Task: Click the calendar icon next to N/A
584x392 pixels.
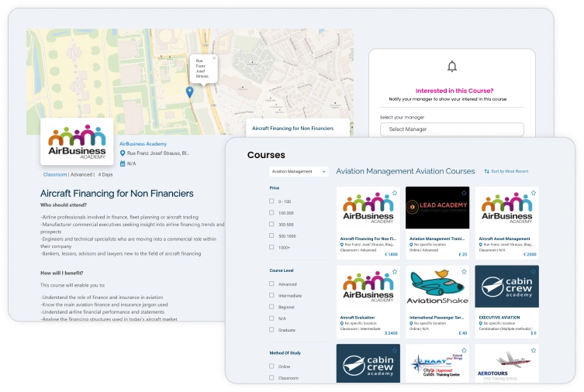Action: pos(123,163)
